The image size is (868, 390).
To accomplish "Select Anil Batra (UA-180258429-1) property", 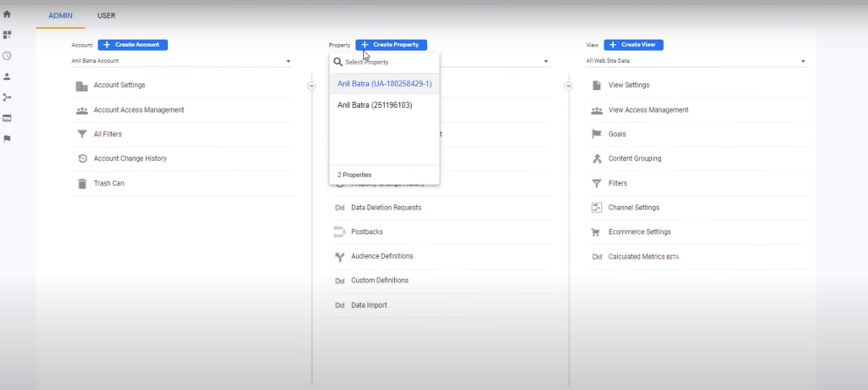I will (x=384, y=84).
